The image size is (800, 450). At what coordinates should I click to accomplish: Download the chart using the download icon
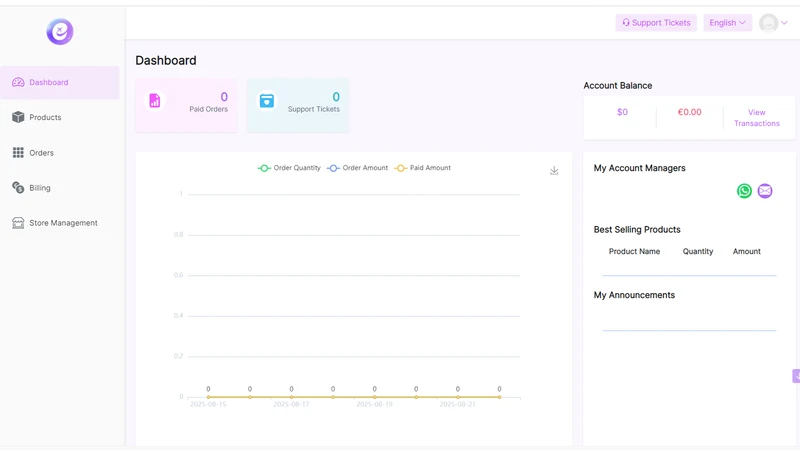tap(554, 170)
